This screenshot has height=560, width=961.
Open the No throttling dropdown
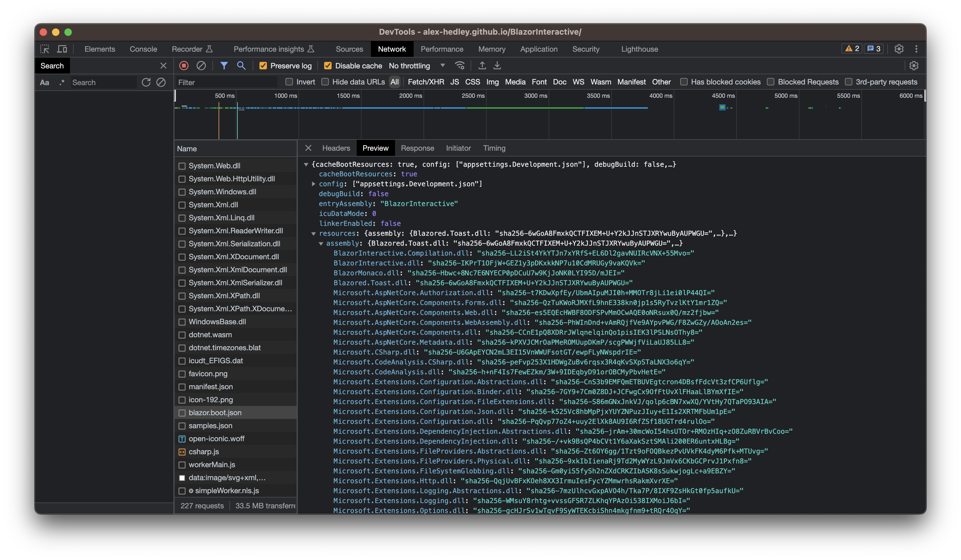click(417, 66)
